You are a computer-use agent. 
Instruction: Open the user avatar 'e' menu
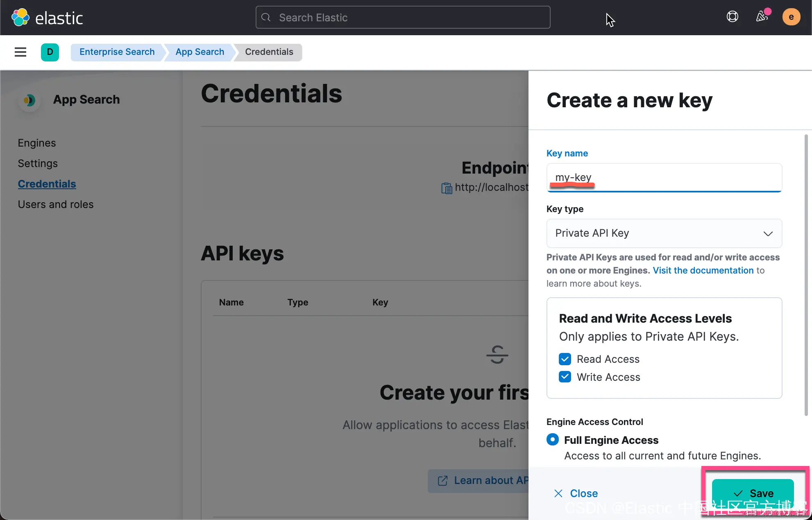pos(791,17)
